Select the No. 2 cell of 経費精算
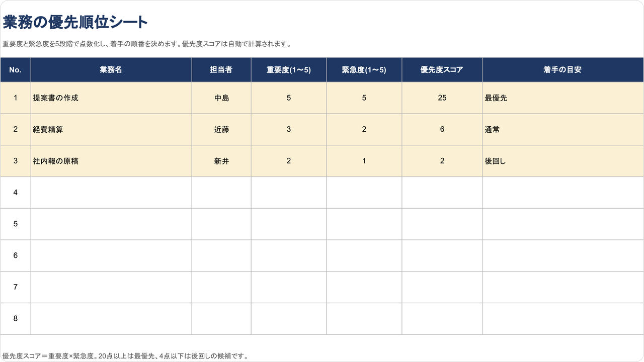The image size is (644, 362). coord(16,130)
